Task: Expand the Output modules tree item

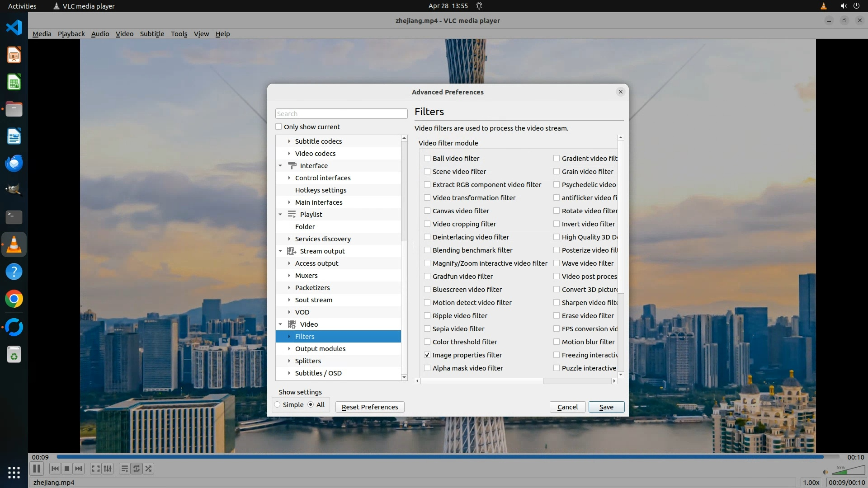Action: coord(289,349)
